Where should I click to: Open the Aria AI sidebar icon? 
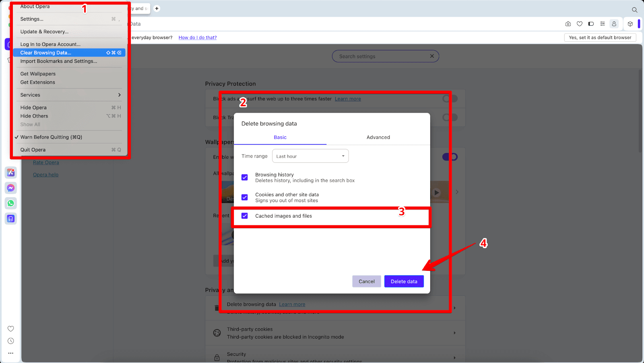coord(11,173)
